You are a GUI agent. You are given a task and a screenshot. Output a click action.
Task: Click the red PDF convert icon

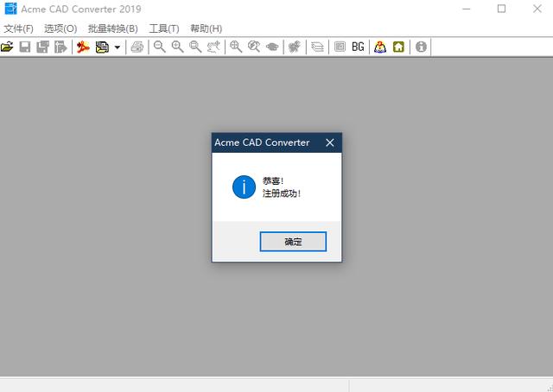[83, 47]
